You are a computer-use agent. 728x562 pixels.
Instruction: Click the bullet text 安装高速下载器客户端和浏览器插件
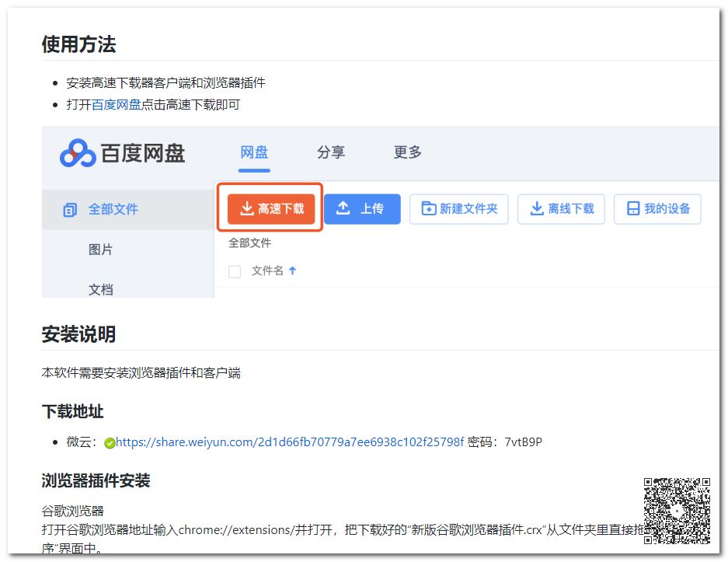tap(165, 82)
